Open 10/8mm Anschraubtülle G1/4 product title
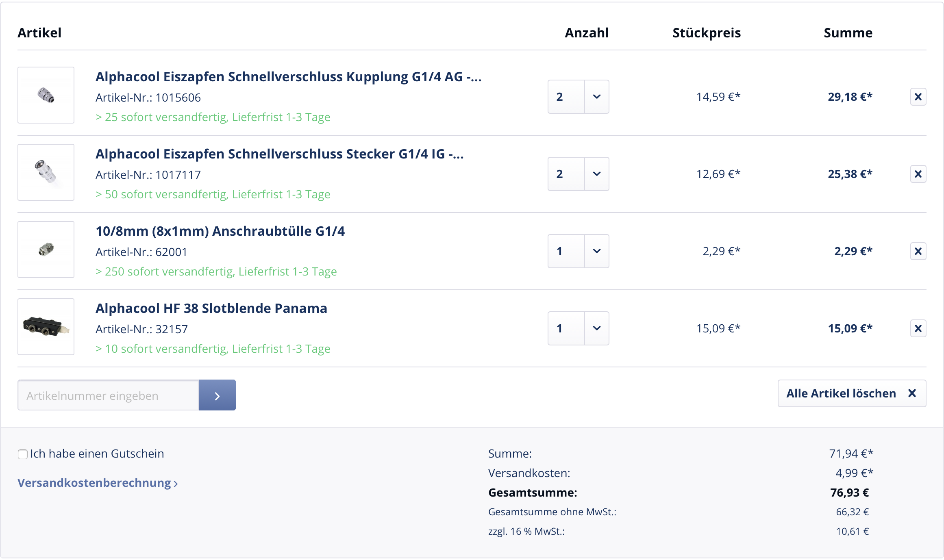This screenshot has width=944, height=560. pyautogui.click(x=220, y=231)
